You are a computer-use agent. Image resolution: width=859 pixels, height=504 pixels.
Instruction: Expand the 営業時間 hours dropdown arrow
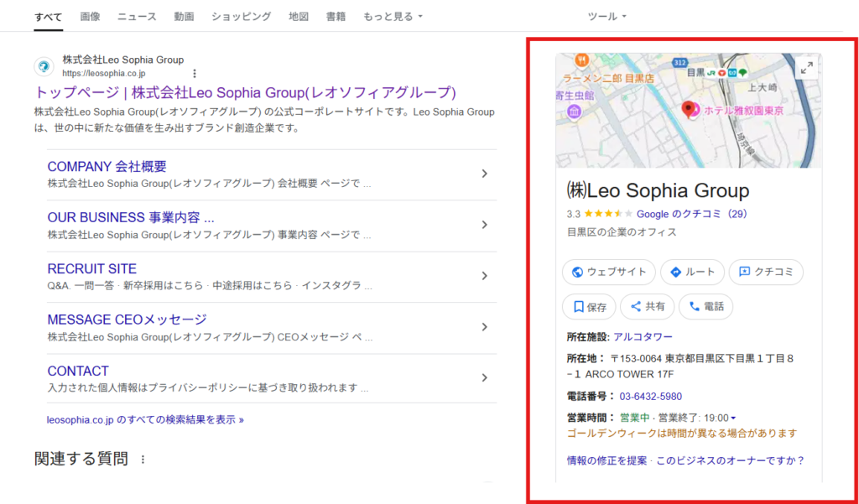pos(733,418)
